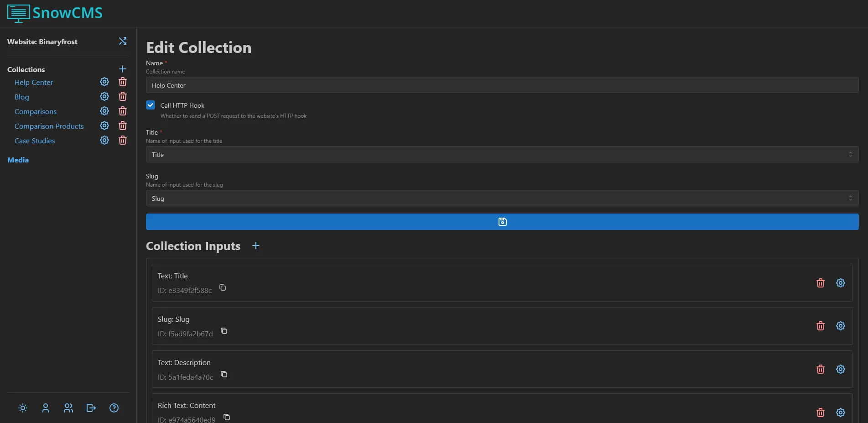The height and width of the screenshot is (423, 868).
Task: Click the ID: f5ad9fa2b67d text
Action: 185,334
